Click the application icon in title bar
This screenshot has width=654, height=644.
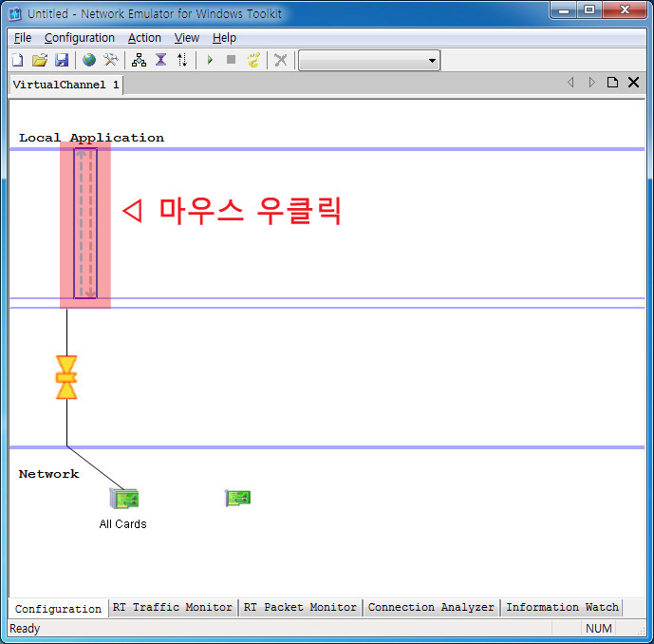tap(15, 14)
